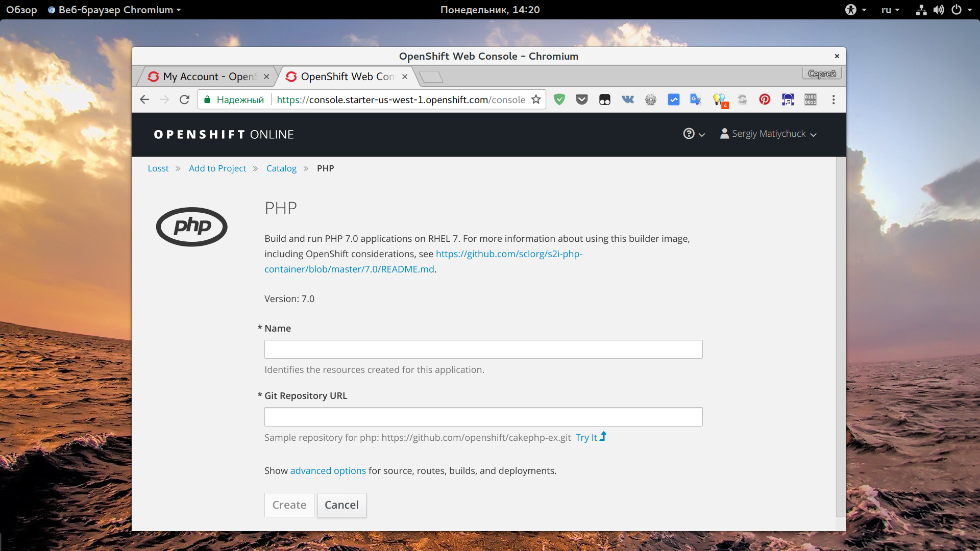This screenshot has height=551, width=980.
Task: Click the Google Translate extension icon
Action: (x=695, y=99)
